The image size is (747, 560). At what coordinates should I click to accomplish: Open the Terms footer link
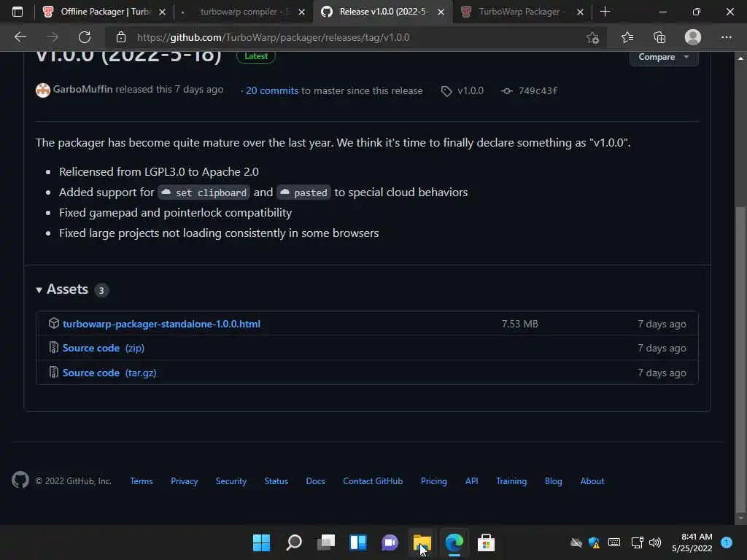pyautogui.click(x=142, y=481)
